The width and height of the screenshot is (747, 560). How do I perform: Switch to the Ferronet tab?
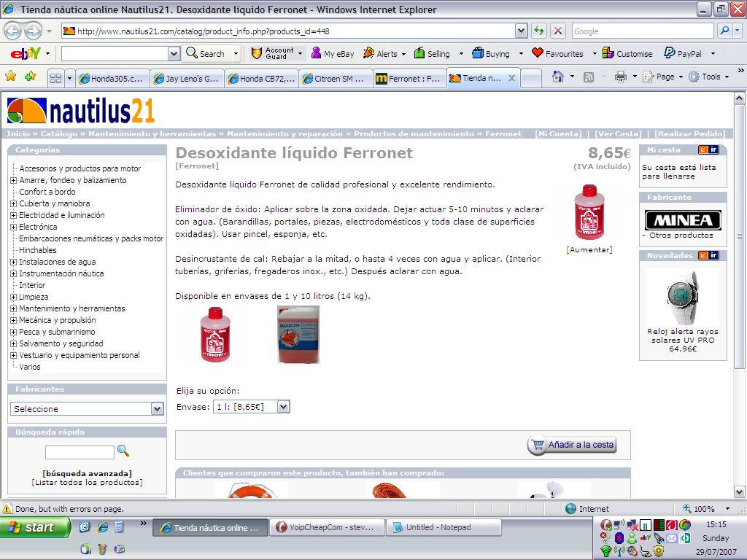coord(409,79)
